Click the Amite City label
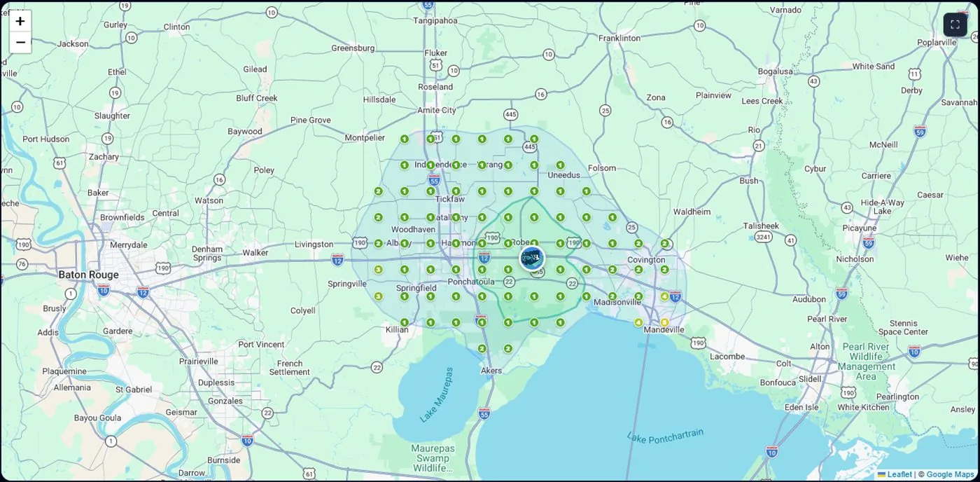Image resolution: width=980 pixels, height=482 pixels. tap(437, 110)
